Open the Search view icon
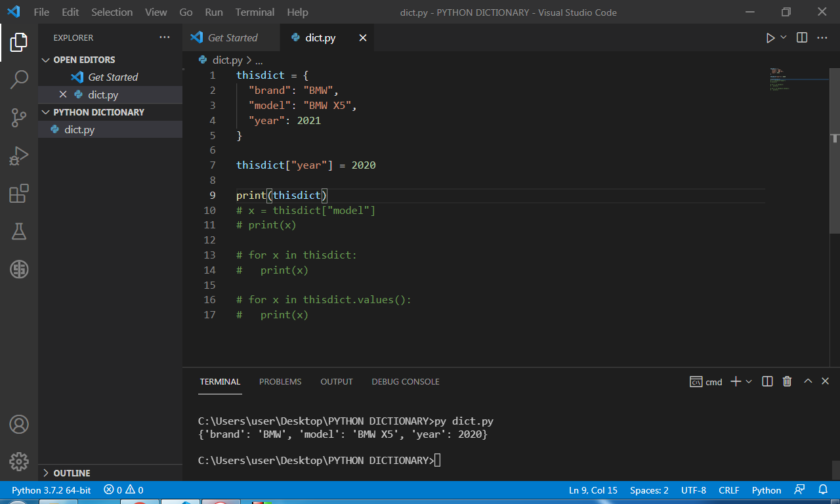The image size is (840, 504). click(19, 80)
